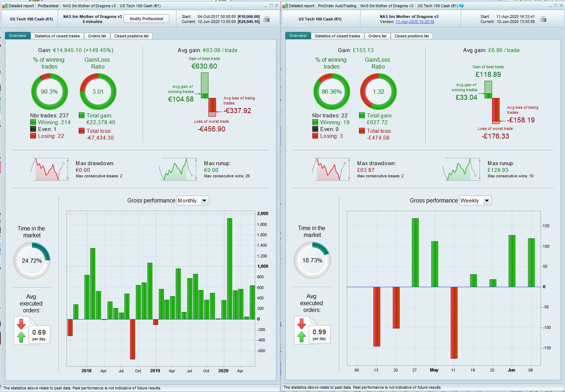Click the print icon in the right report

coord(543,19)
